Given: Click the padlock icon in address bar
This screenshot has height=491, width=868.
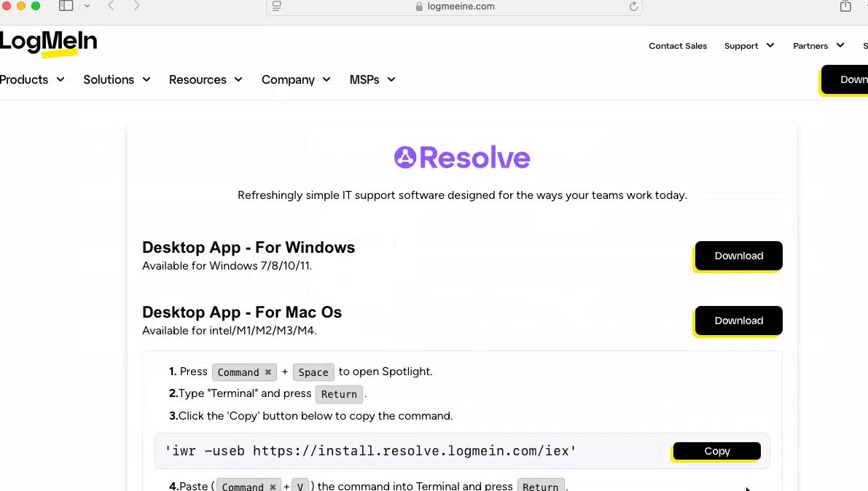Looking at the screenshot, I should (x=419, y=7).
